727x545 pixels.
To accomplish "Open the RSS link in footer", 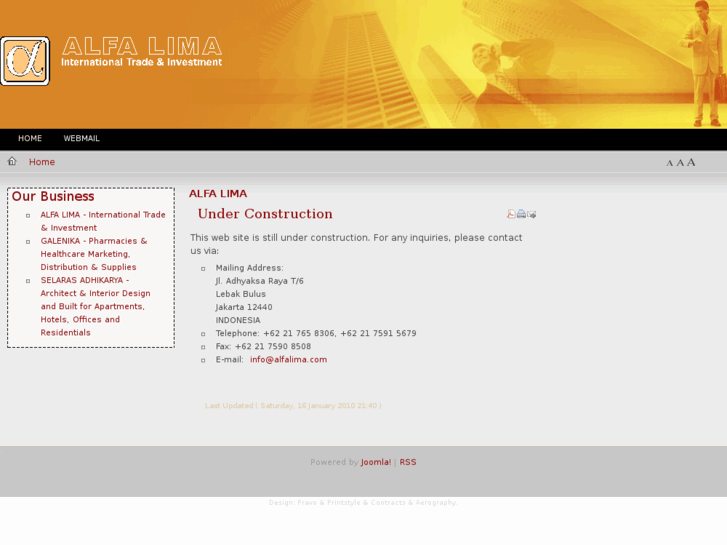I will tap(408, 462).
